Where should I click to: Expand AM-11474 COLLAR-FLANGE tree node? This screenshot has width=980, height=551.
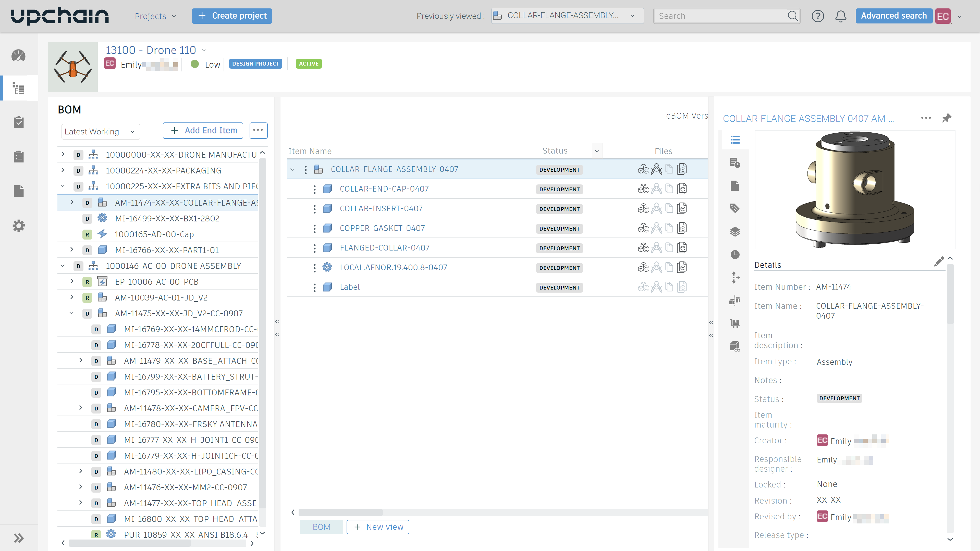point(71,202)
